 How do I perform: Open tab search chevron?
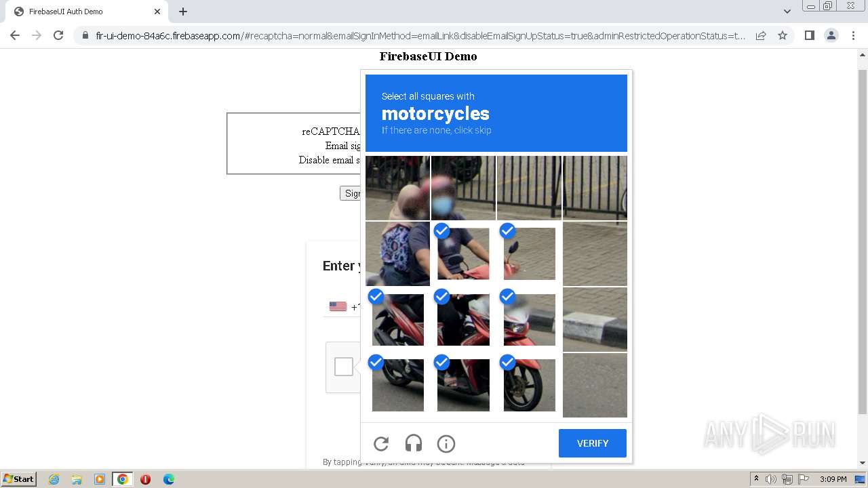click(x=787, y=12)
